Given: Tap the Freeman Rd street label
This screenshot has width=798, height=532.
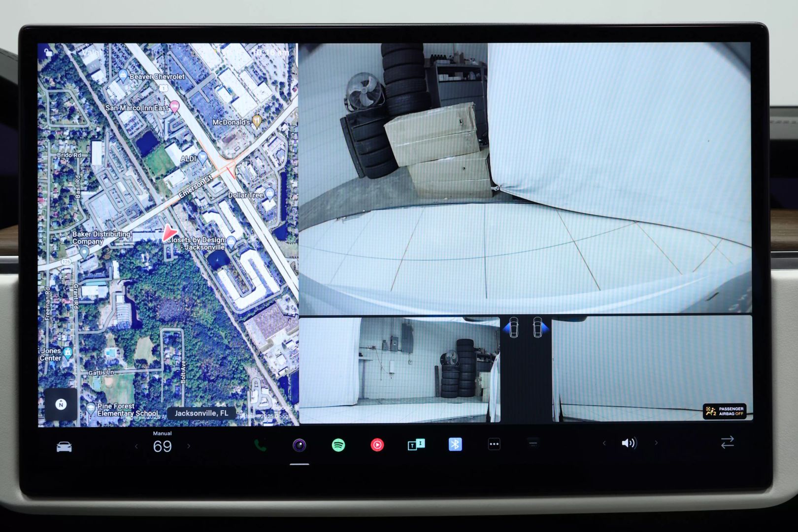Looking at the screenshot, I should coord(47,303).
